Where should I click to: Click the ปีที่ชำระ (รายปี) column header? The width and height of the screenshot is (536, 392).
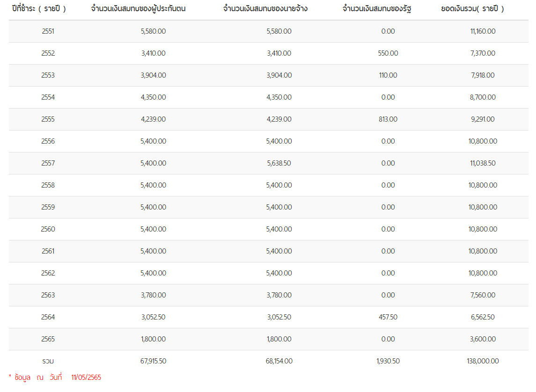39,8
